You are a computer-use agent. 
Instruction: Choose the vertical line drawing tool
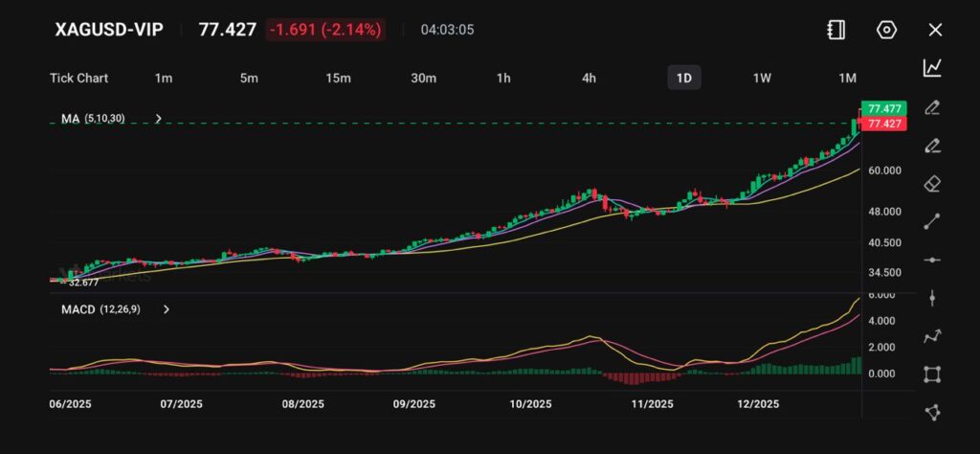[x=932, y=298]
